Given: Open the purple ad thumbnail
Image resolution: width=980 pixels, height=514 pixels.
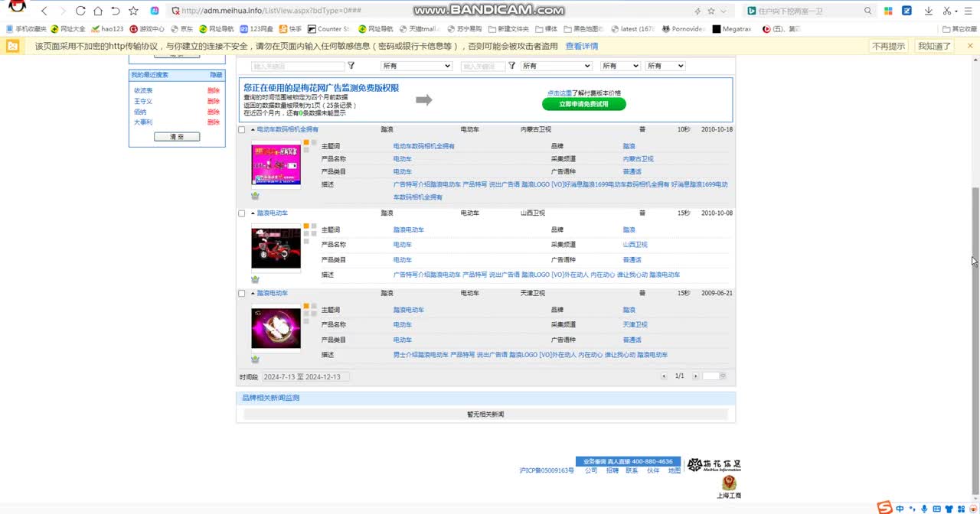Looking at the screenshot, I should [276, 327].
